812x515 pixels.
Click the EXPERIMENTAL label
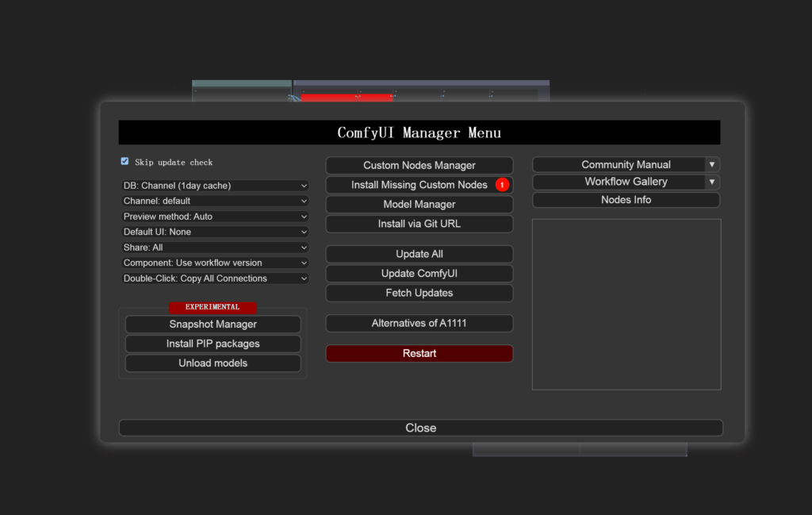[x=213, y=307]
